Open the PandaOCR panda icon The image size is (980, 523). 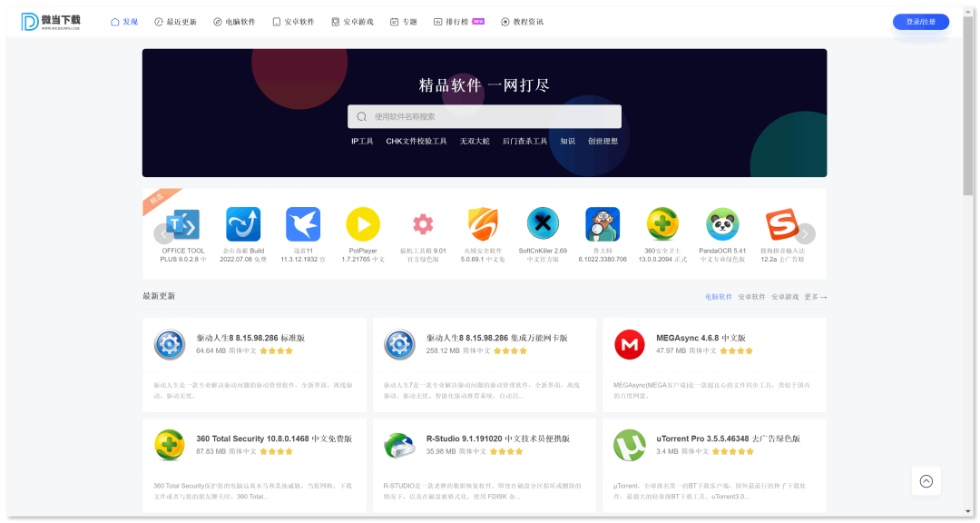coord(721,224)
